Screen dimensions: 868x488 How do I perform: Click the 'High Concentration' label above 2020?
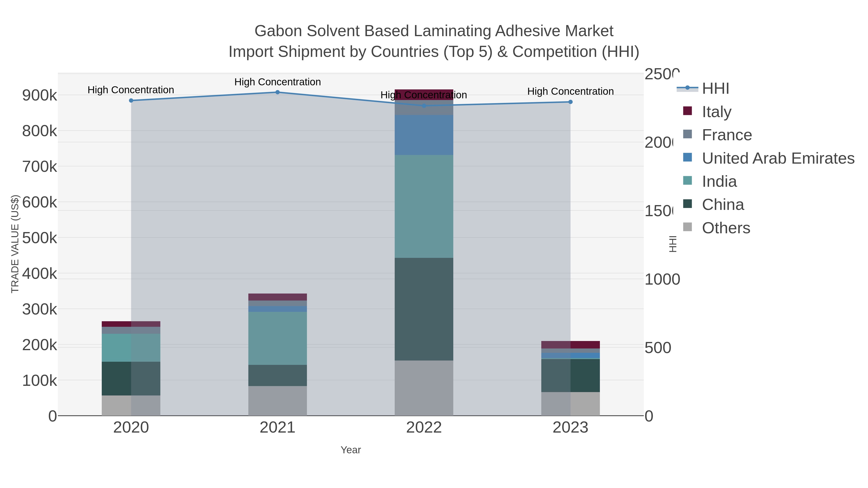point(131,90)
